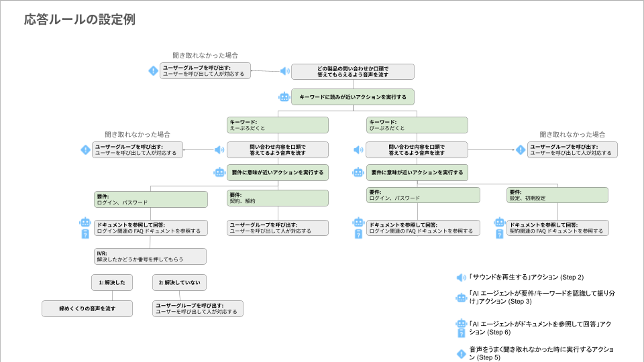
Task: Select the キーワードに読みが近いアクションを実行する box
Action: tap(353, 97)
